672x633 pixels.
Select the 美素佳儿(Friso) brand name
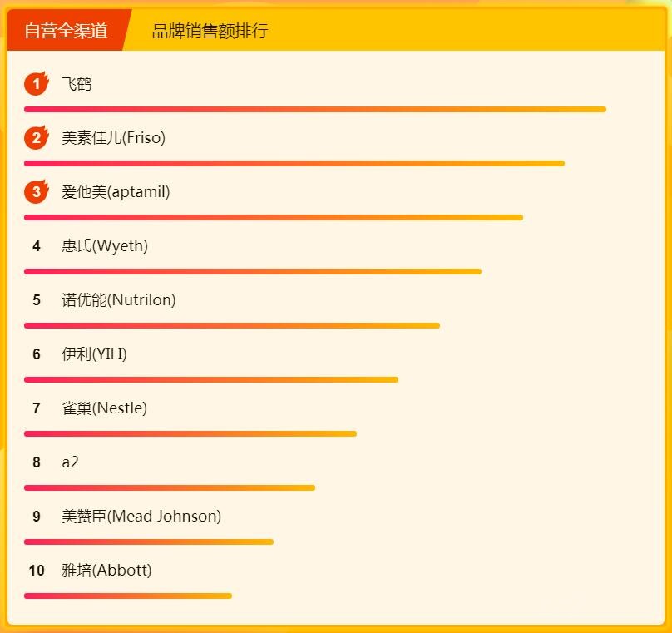pos(113,138)
